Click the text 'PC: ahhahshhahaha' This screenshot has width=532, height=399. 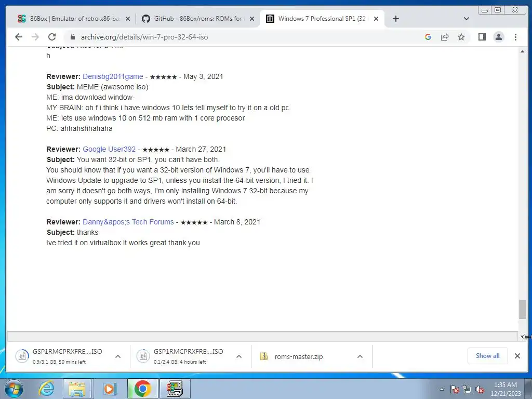tap(79, 128)
